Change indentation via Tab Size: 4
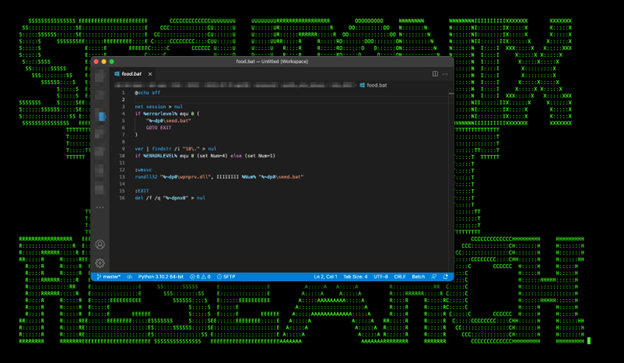Image resolution: width=624 pixels, height=363 pixels. pos(355,277)
